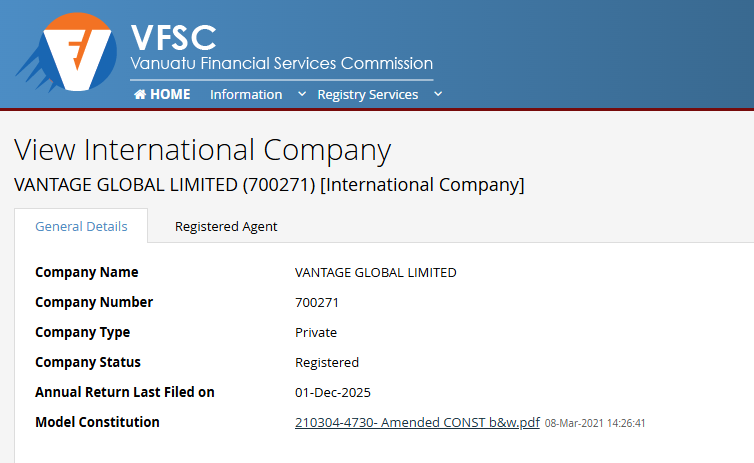Click the Company Number value 700271
754x463 pixels.
coord(317,302)
